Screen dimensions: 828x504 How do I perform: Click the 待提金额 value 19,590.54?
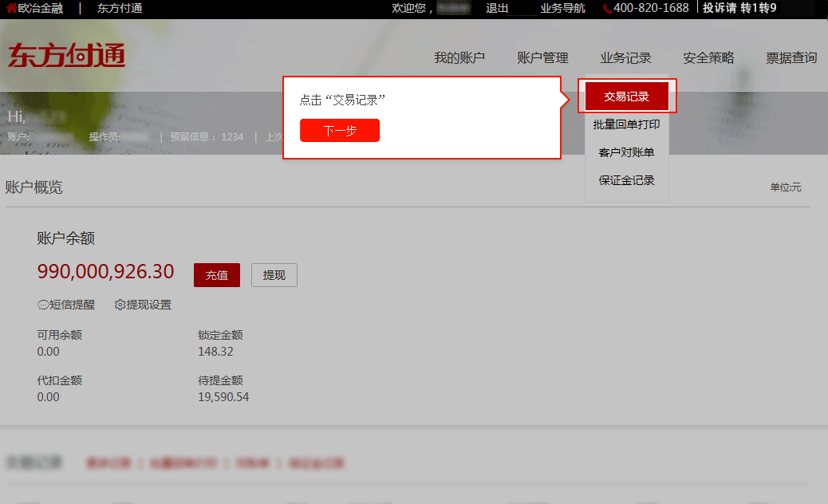[223, 397]
